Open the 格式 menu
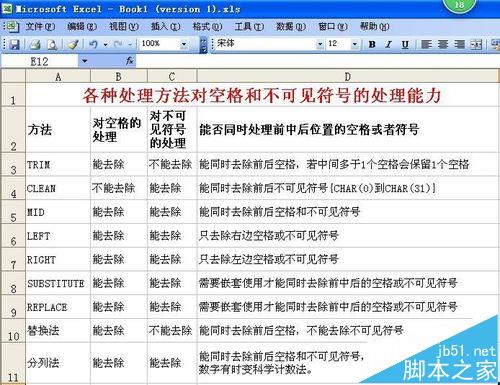The image size is (500, 385). point(207,26)
